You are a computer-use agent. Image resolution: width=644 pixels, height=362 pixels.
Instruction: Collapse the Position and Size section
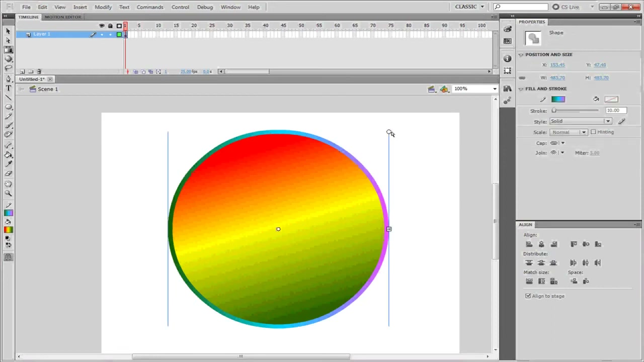521,54
